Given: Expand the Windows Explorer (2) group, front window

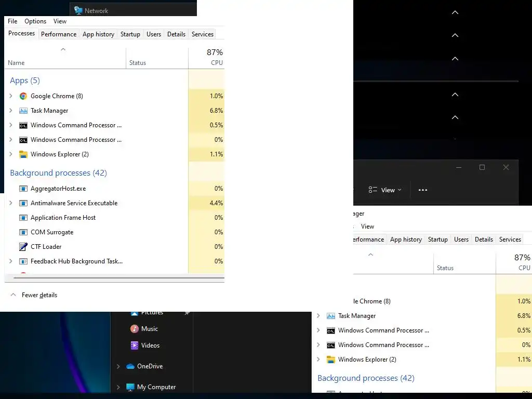Looking at the screenshot, I should coord(11,154).
